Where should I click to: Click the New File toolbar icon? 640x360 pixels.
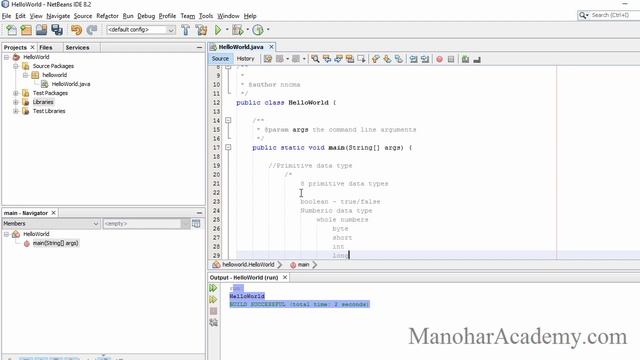coord(11,30)
